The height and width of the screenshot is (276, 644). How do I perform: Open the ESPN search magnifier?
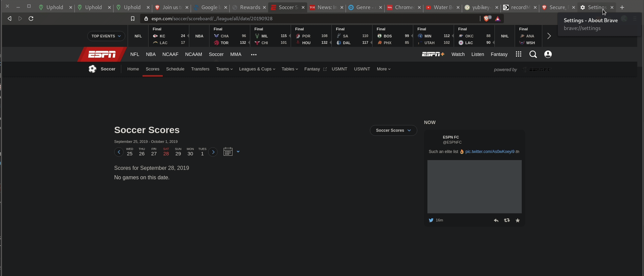coord(533,54)
